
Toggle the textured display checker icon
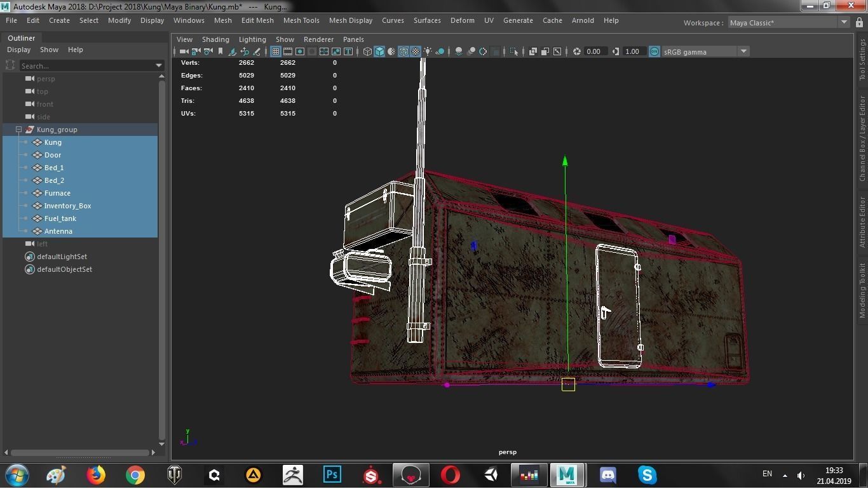[x=416, y=51]
